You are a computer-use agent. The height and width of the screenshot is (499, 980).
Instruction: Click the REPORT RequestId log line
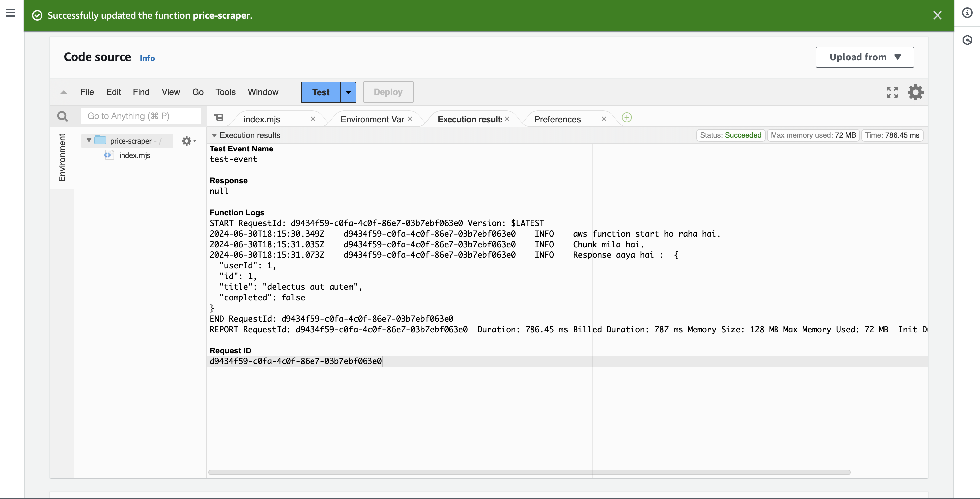point(568,330)
